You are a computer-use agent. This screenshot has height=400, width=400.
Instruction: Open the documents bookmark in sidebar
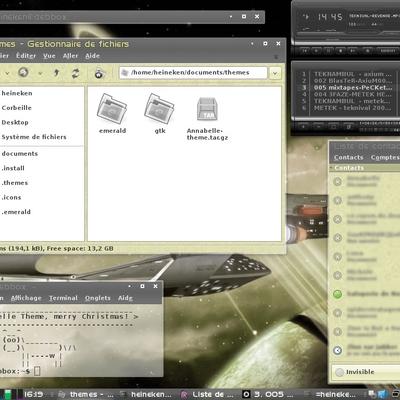click(20, 154)
